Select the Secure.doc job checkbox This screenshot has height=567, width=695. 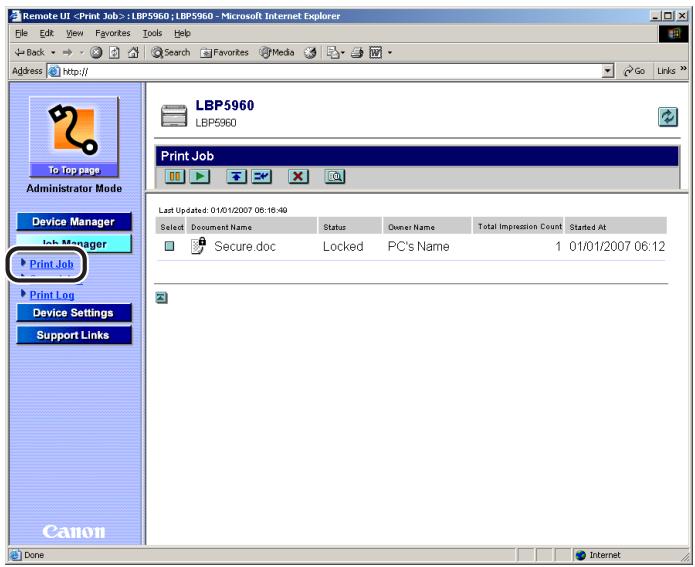click(169, 246)
